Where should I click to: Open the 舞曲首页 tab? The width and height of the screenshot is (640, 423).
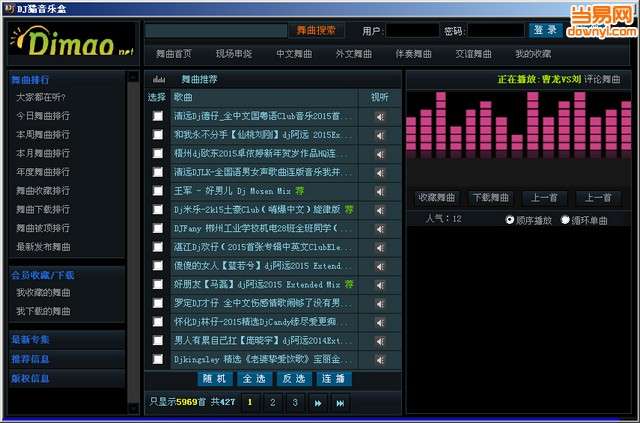(x=173, y=54)
